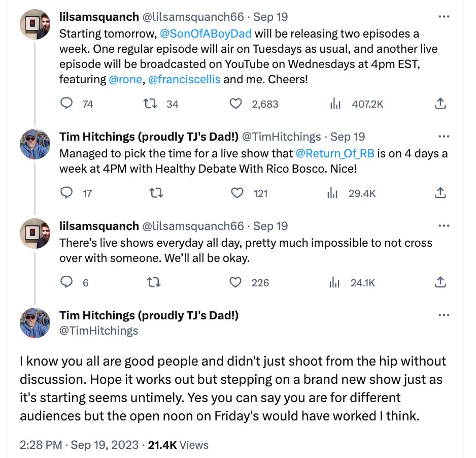476x458 pixels.
Task: Like the tweet with 2,683 likes
Action: click(x=235, y=104)
